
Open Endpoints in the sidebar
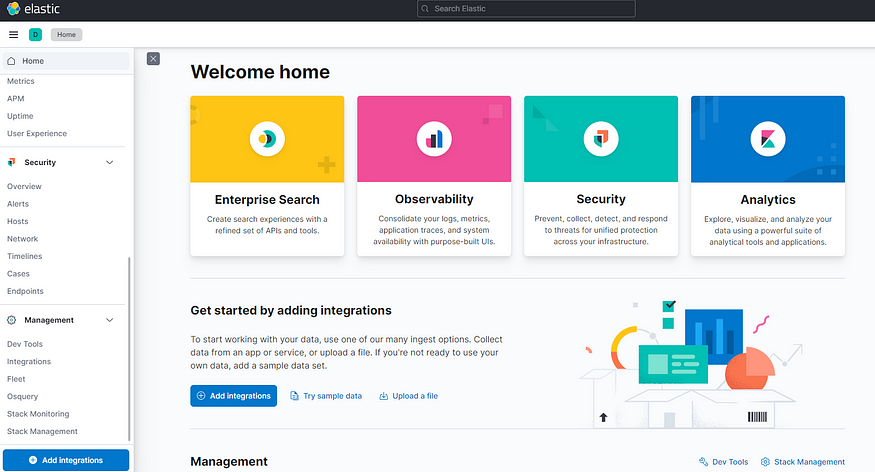[x=25, y=291]
